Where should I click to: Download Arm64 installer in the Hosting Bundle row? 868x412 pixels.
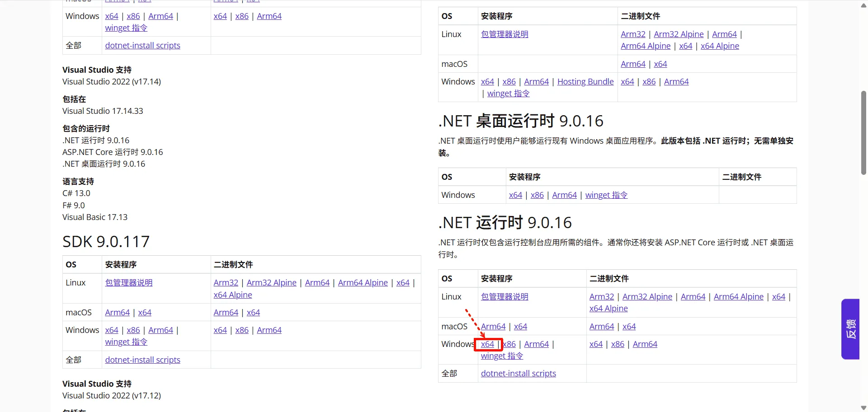537,82
